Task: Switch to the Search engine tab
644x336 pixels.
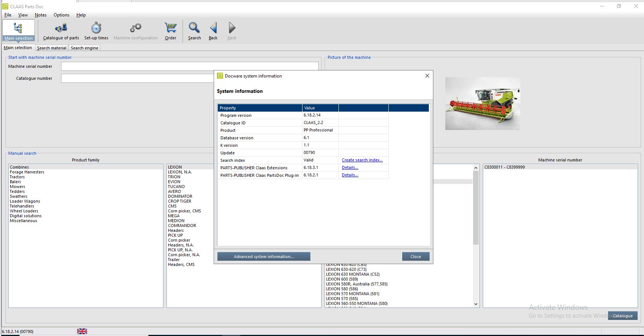Action: pyautogui.click(x=84, y=48)
